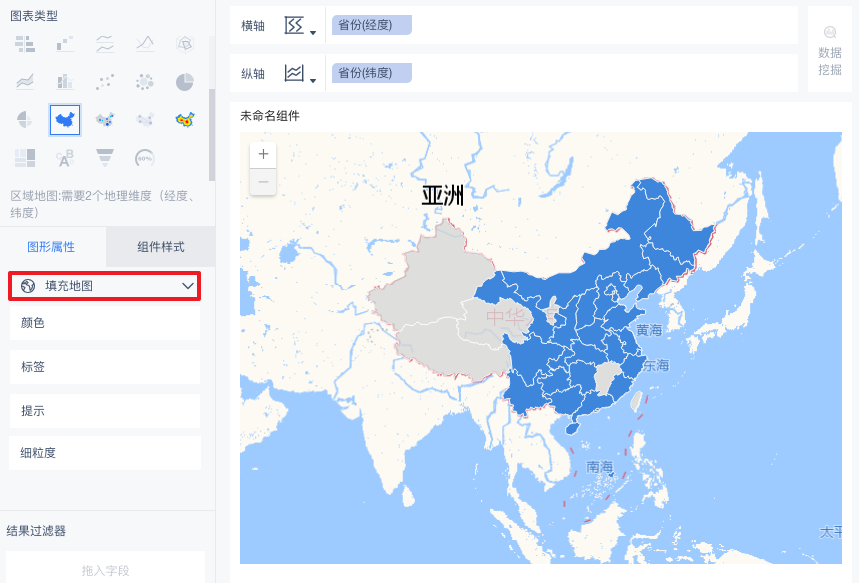
Task: Click the gray Taiwan island on map
Action: pos(635,402)
